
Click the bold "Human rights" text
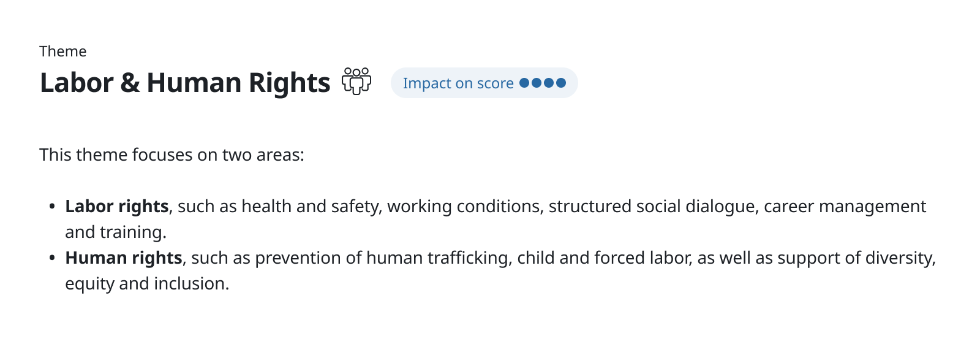point(124,258)
